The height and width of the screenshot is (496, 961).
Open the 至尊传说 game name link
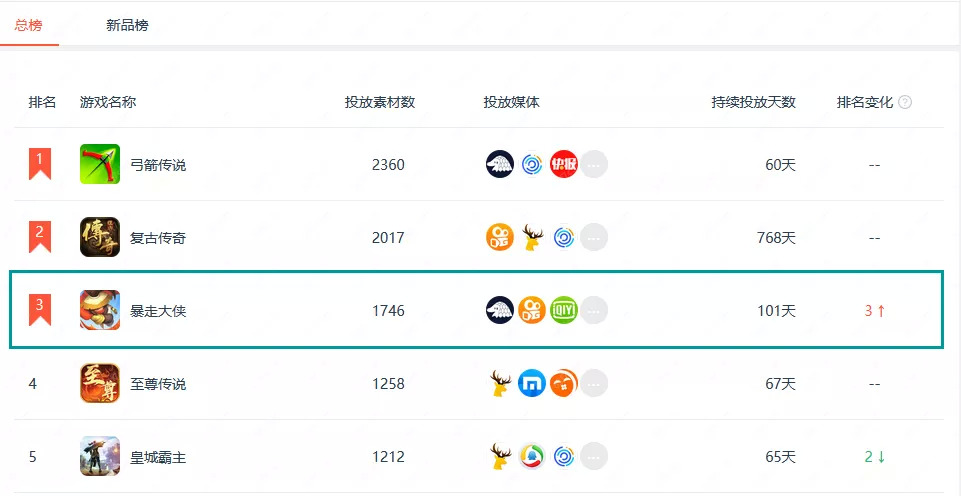(158, 384)
